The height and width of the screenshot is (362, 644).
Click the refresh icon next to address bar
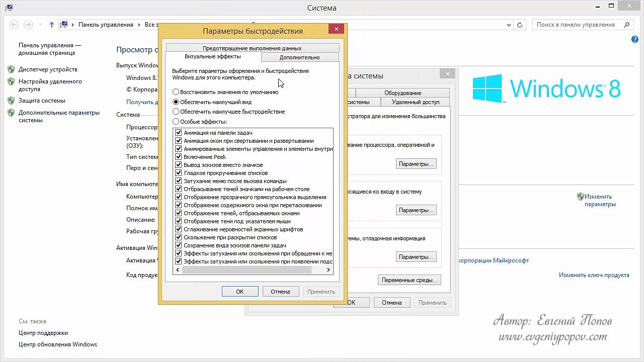point(521,25)
